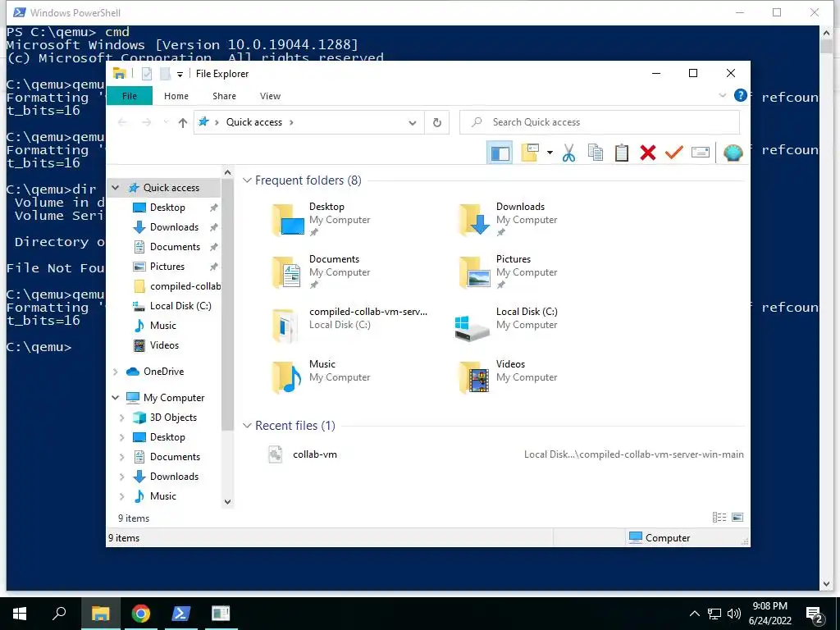
Task: Click the taskbar volume speaker icon
Action: pos(734,614)
